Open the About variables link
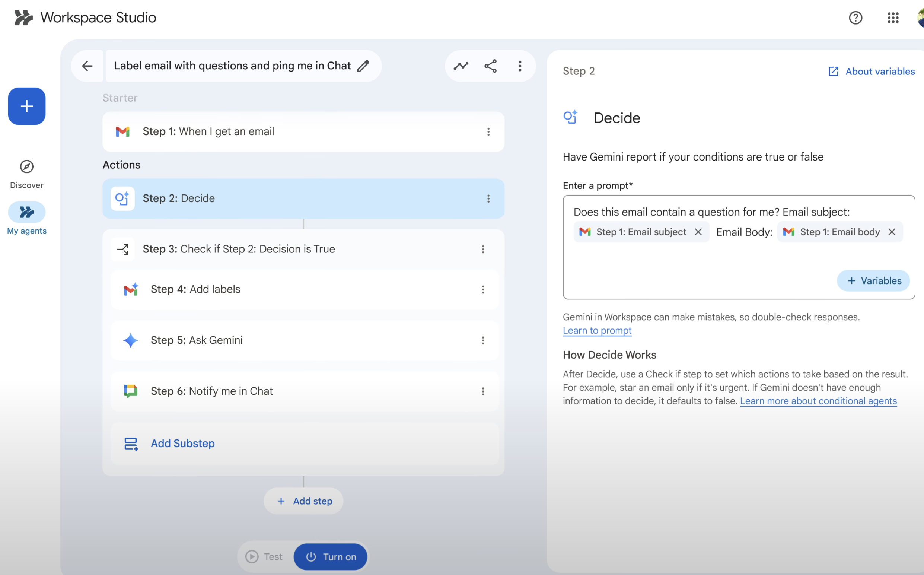This screenshot has height=575, width=924. (872, 72)
